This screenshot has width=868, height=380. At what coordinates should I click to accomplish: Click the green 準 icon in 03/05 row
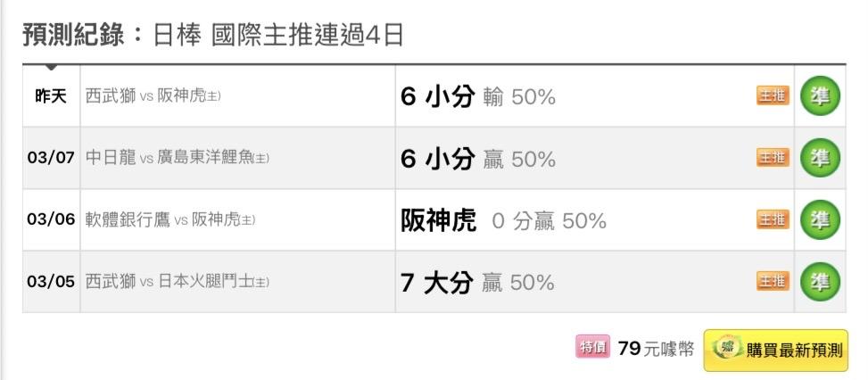(820, 282)
